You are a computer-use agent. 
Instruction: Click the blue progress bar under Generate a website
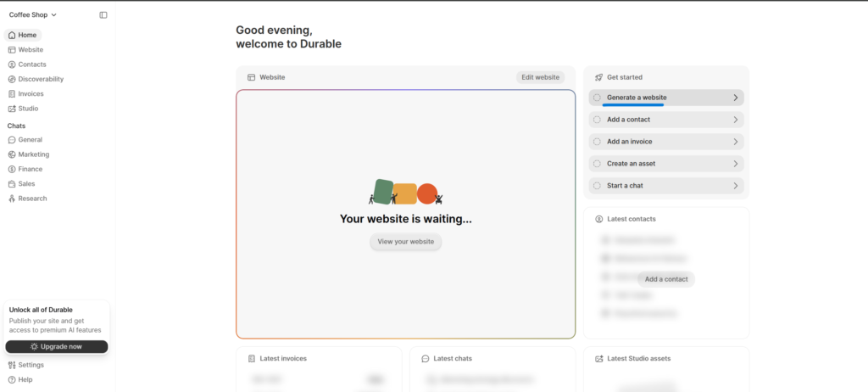633,105
